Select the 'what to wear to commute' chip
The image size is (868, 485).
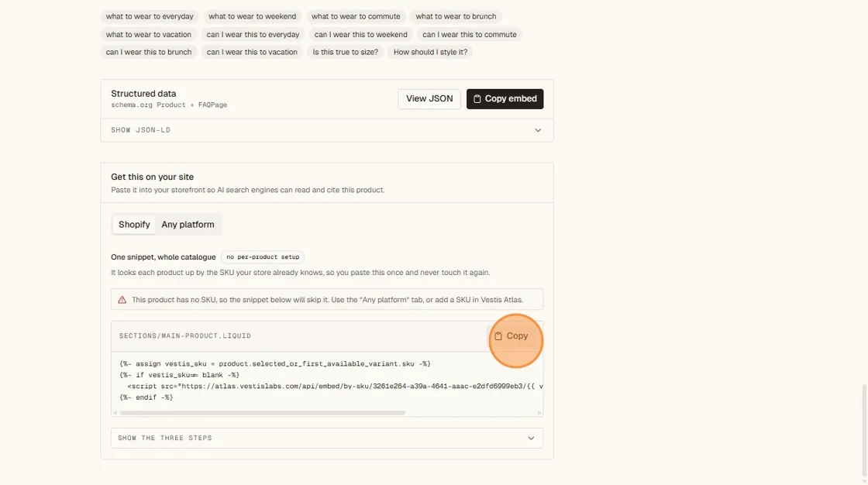click(x=356, y=16)
